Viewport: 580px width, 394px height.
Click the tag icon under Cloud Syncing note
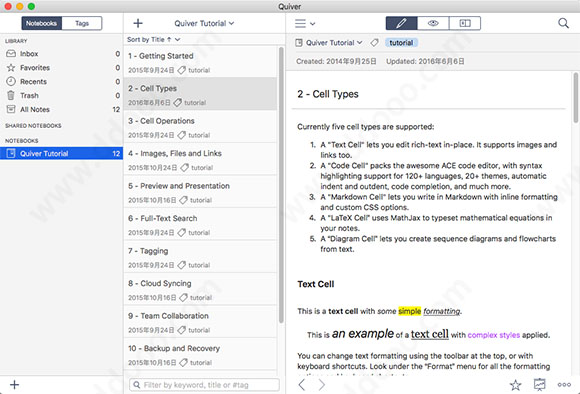coord(183,297)
